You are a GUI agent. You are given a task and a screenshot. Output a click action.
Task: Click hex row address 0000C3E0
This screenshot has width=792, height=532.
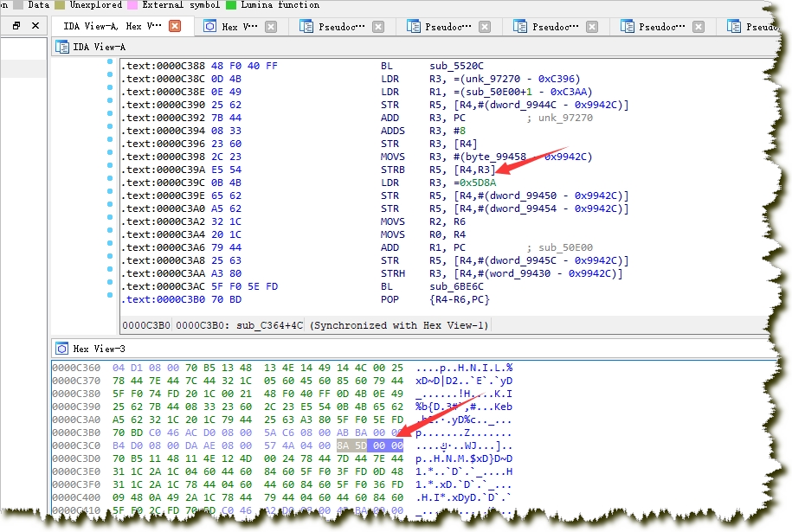(x=76, y=472)
